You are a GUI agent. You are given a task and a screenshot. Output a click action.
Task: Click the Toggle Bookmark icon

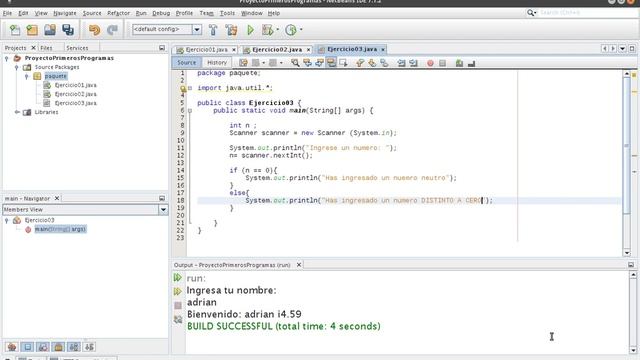click(384, 63)
